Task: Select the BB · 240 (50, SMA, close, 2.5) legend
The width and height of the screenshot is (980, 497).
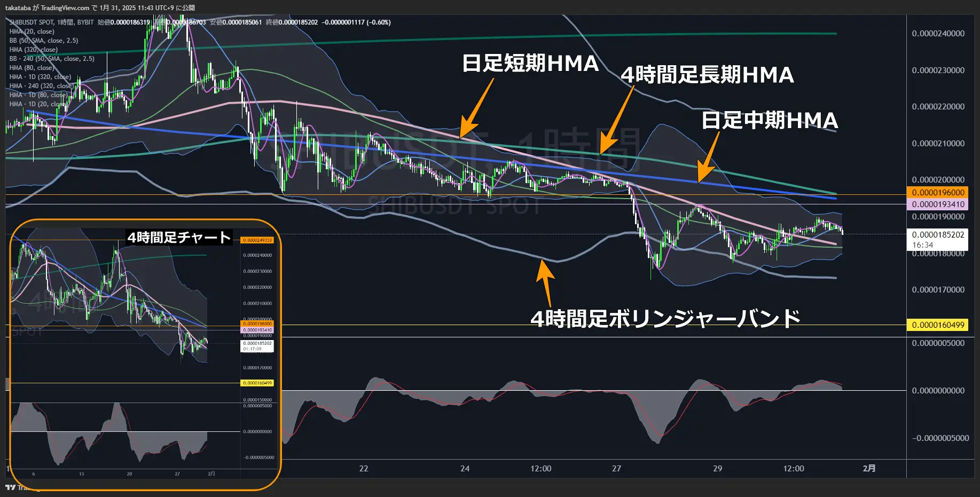Action: pyautogui.click(x=51, y=59)
